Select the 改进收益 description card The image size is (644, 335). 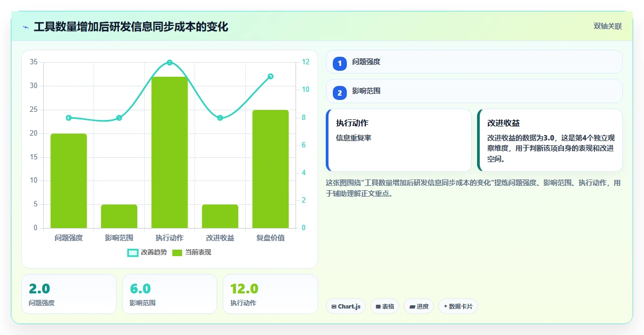click(x=550, y=140)
